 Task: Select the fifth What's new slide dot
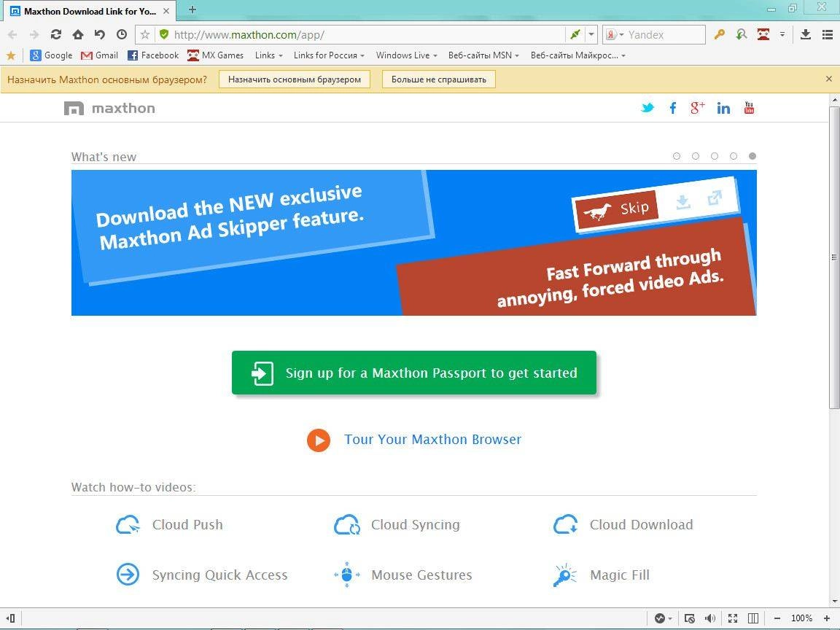pos(752,156)
